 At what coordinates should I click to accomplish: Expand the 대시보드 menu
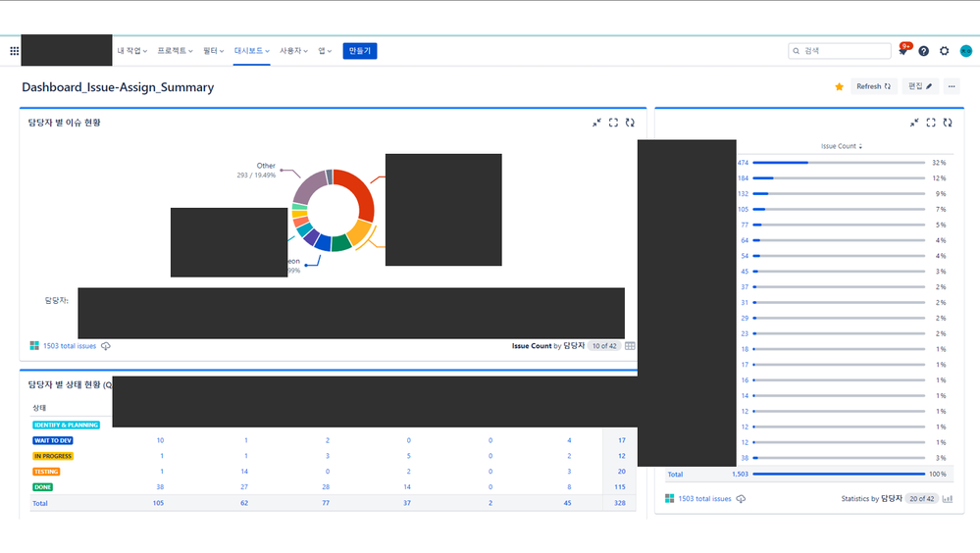(x=252, y=51)
